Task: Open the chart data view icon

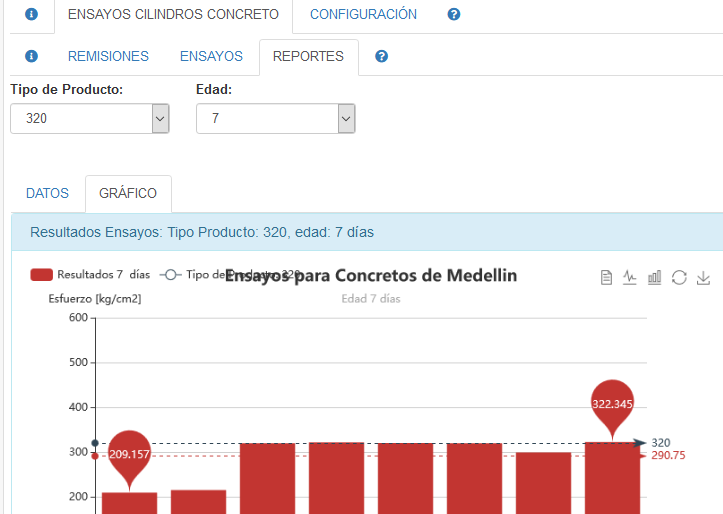Action: (606, 277)
